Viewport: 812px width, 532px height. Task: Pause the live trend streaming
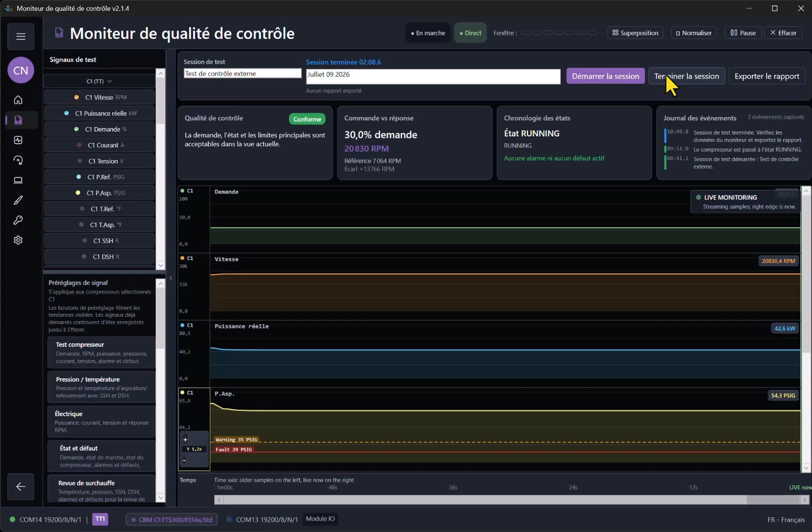[743, 33]
